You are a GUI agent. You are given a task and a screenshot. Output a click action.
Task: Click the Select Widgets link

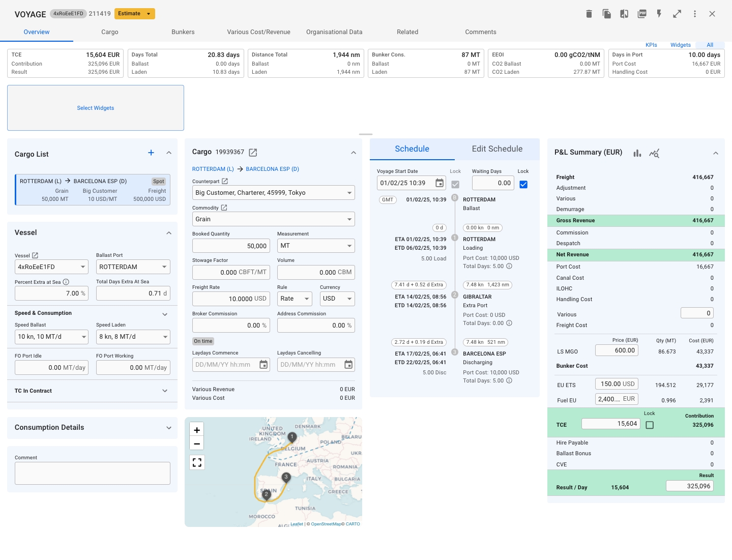tap(96, 108)
